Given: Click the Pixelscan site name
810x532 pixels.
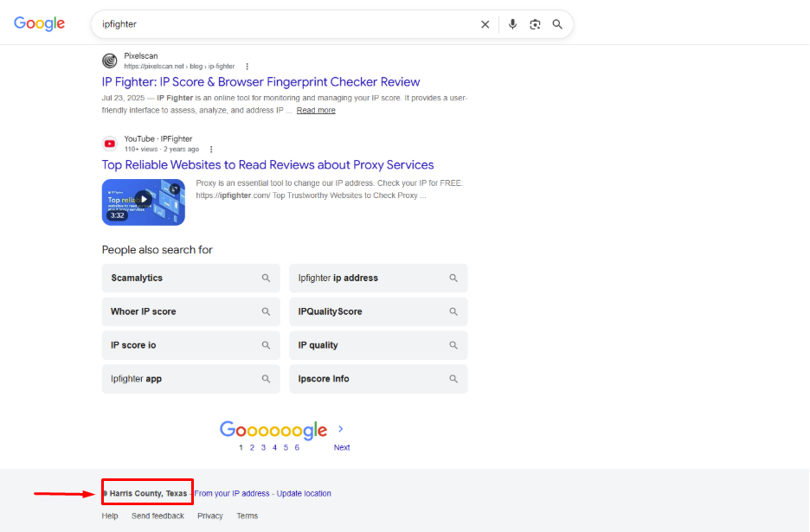Looking at the screenshot, I should coord(140,55).
